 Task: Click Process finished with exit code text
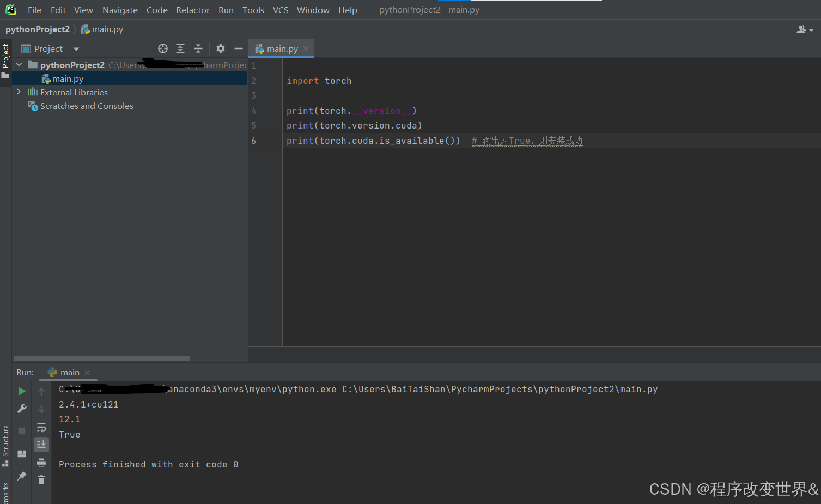149,464
